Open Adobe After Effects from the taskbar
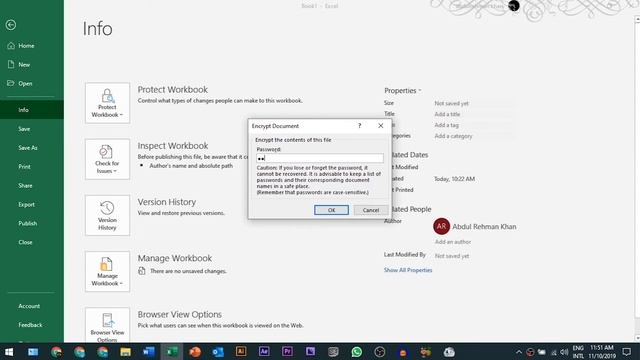 tap(264, 351)
